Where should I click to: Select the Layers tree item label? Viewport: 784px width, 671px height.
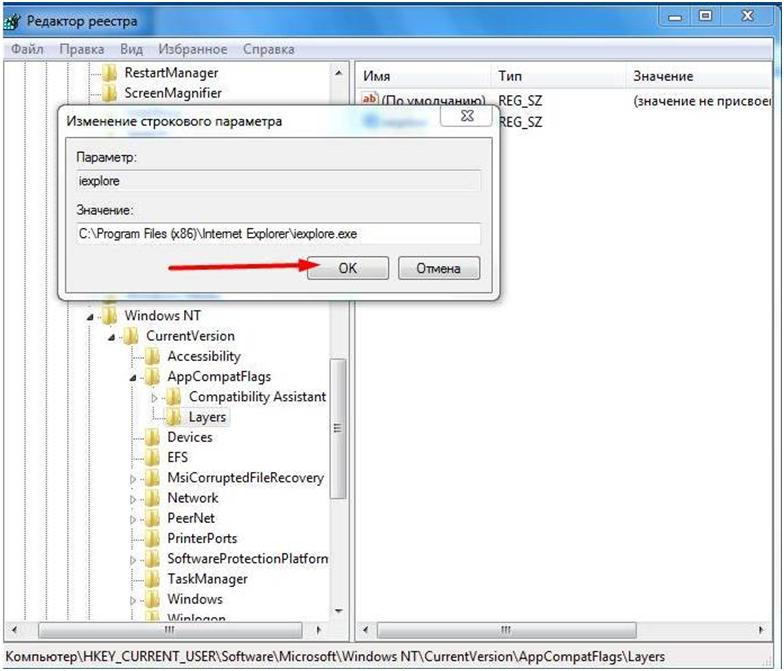click(x=208, y=417)
